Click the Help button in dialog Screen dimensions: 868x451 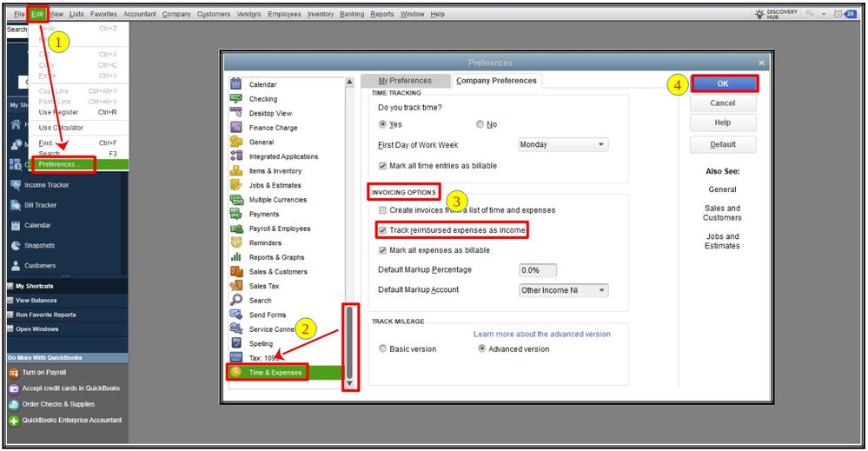point(723,123)
